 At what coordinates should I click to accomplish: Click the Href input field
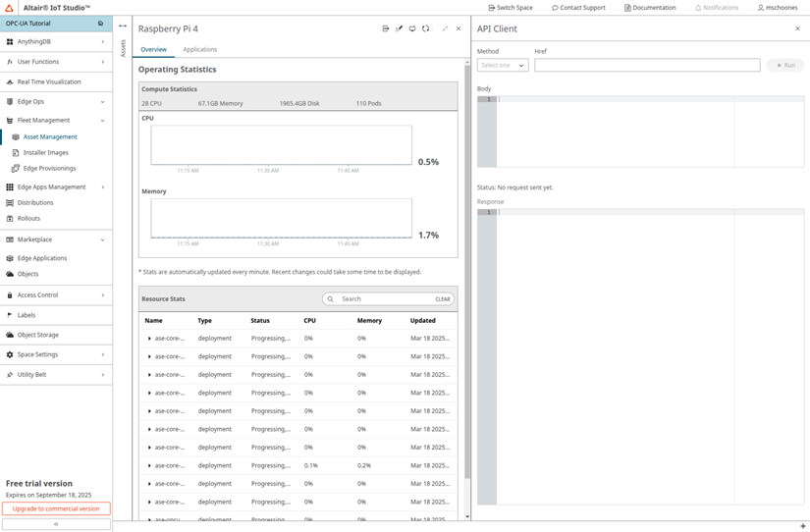click(647, 65)
